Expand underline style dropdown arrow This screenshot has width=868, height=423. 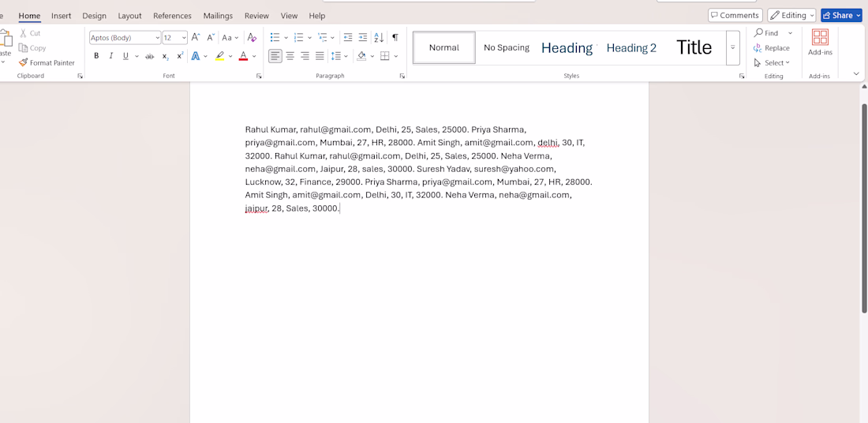[x=137, y=56]
